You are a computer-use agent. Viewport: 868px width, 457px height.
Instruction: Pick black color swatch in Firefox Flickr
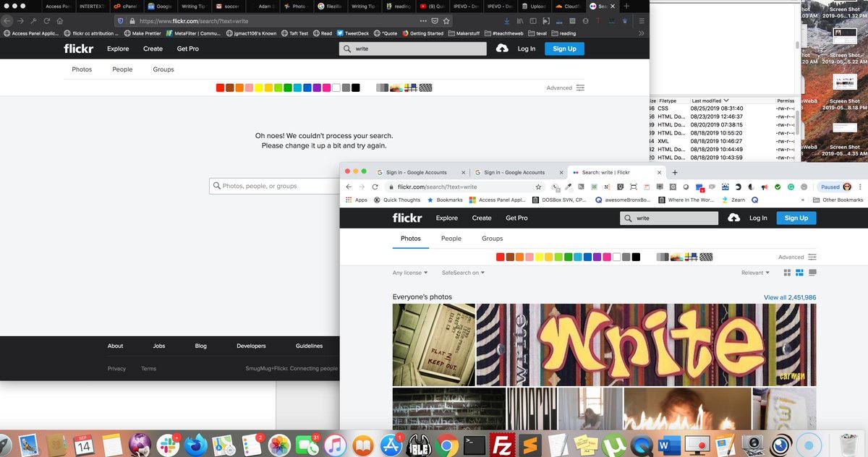point(356,87)
